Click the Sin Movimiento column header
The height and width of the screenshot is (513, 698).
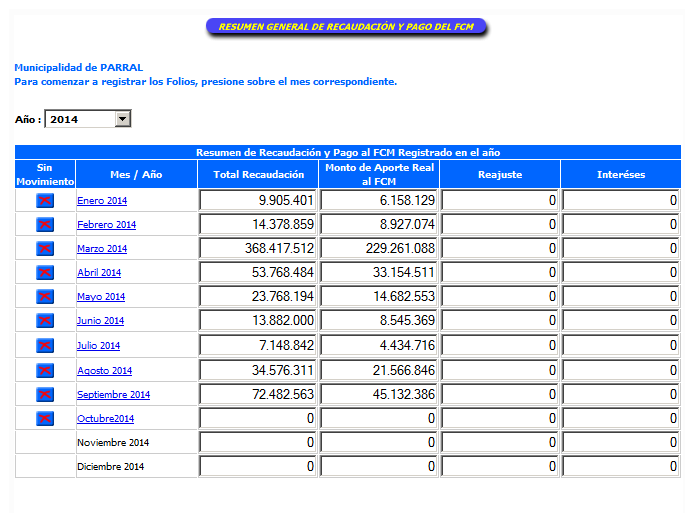pyautogui.click(x=45, y=175)
